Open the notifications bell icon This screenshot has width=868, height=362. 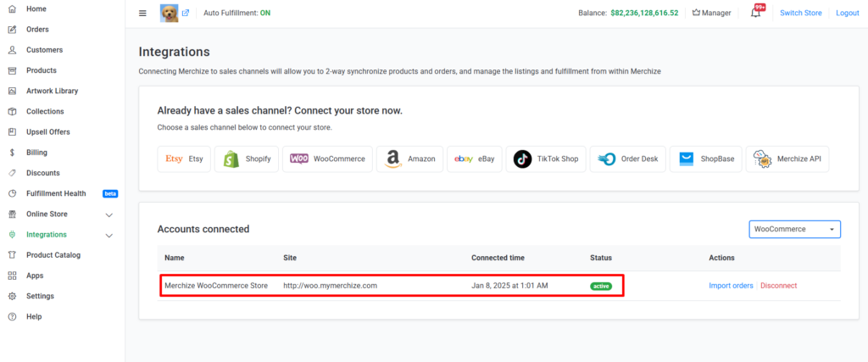click(755, 13)
